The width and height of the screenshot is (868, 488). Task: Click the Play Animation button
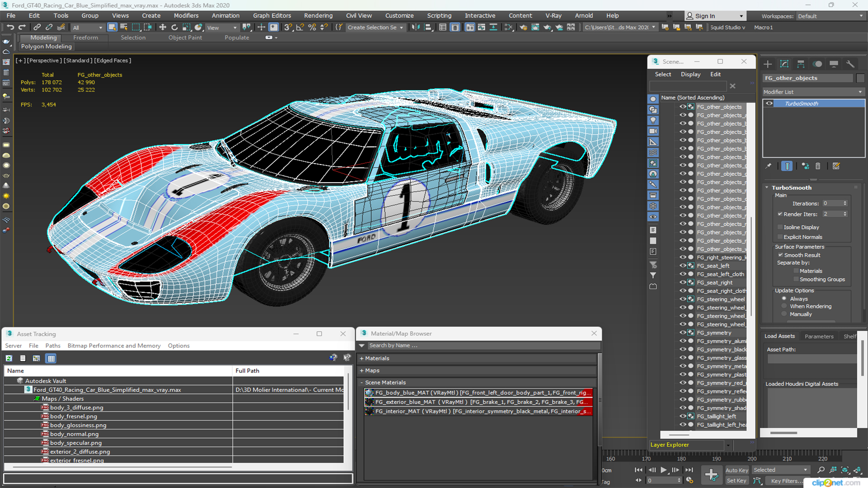pyautogui.click(x=663, y=470)
